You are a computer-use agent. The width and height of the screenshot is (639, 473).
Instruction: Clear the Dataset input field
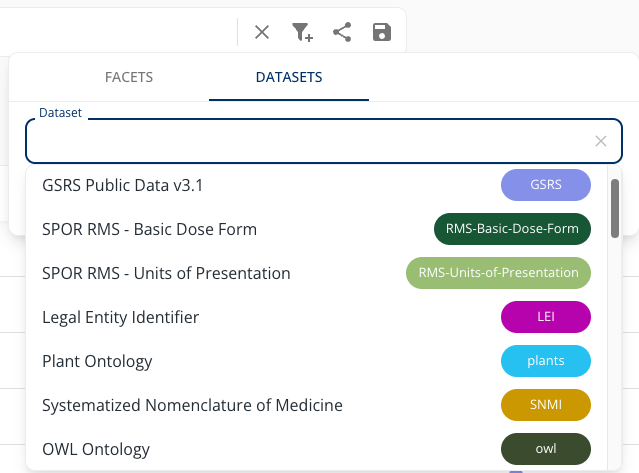pos(601,141)
